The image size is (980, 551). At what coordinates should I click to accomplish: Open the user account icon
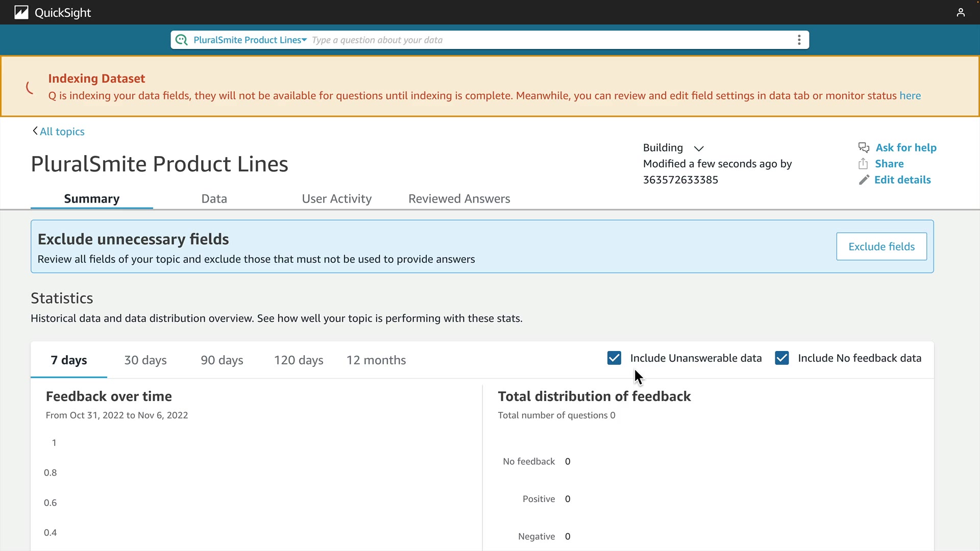pos(961,12)
